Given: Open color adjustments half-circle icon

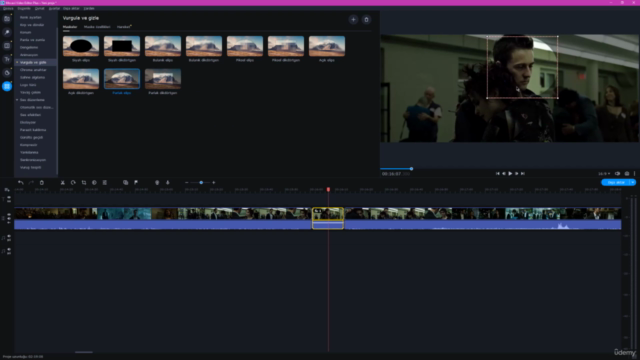Looking at the screenshot, I should (x=94, y=182).
